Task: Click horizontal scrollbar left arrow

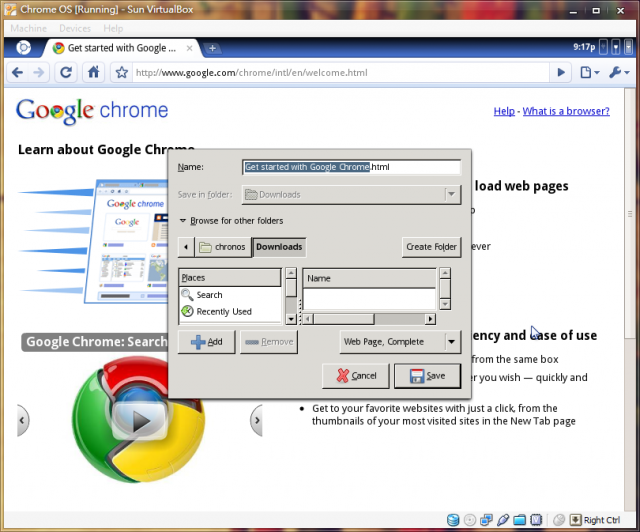Action: coord(309,319)
